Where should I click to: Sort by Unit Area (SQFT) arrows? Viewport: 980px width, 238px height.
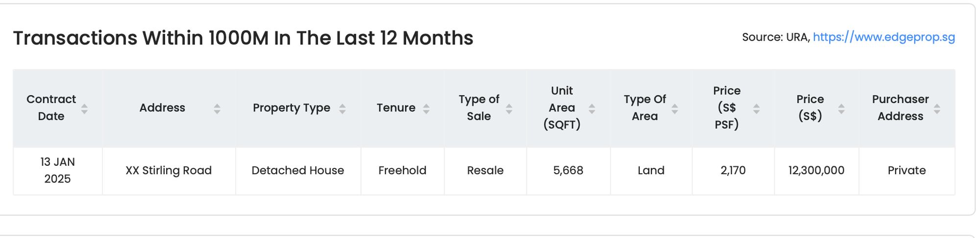[x=592, y=108]
